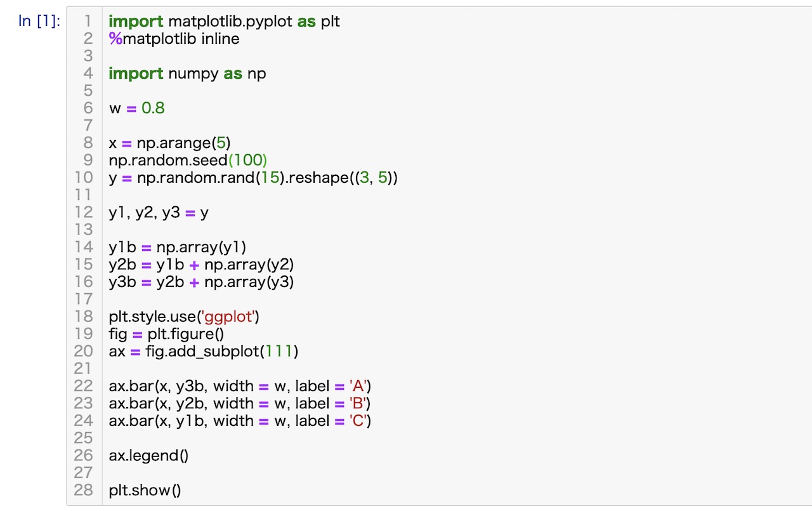812x511 pixels.
Task: Click the import numpy as np line
Action: [x=187, y=74]
